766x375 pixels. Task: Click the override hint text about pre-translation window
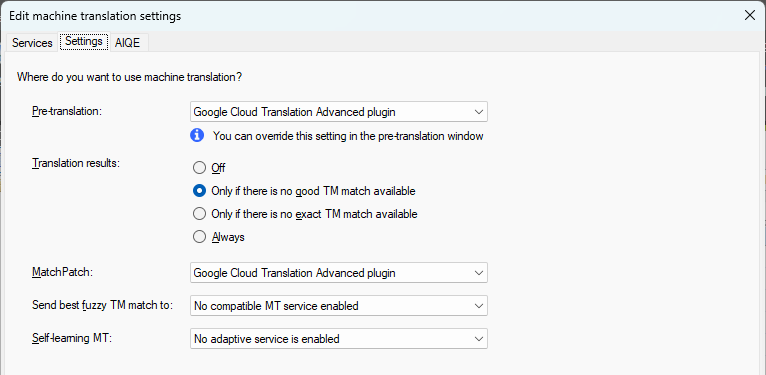click(x=348, y=136)
